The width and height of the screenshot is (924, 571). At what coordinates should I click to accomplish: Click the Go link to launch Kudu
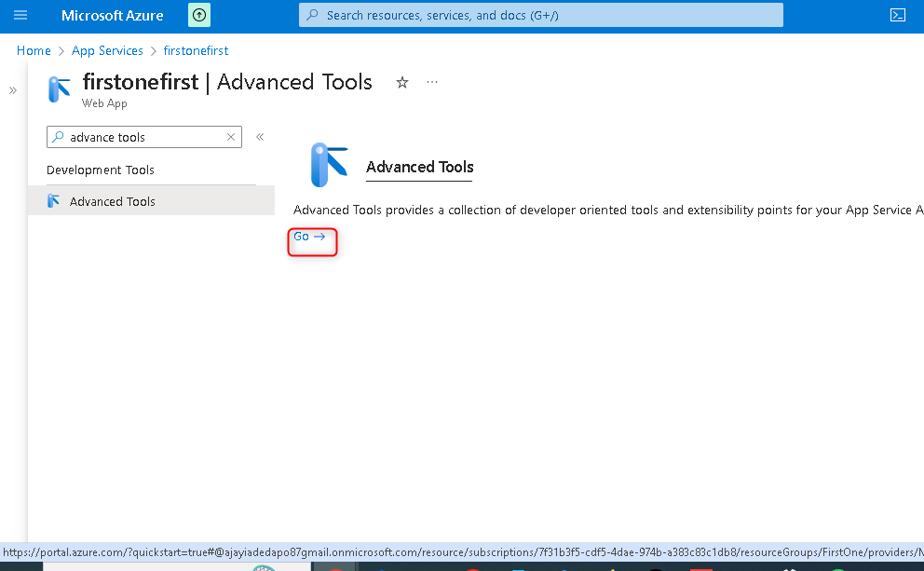coord(309,237)
